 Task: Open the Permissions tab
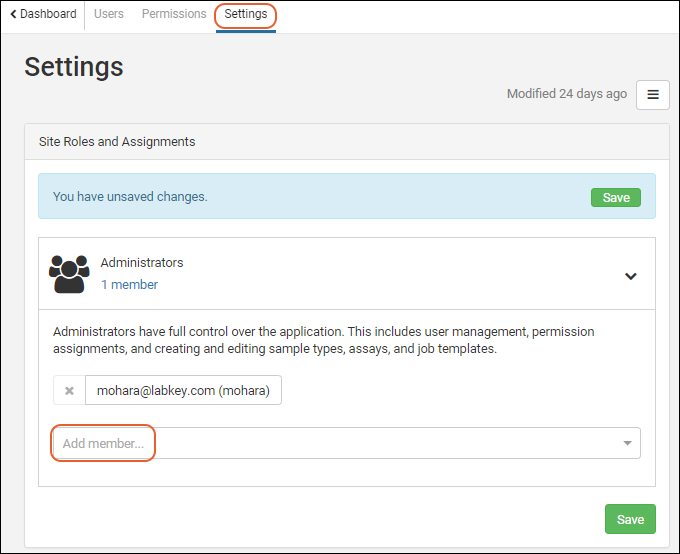(174, 14)
